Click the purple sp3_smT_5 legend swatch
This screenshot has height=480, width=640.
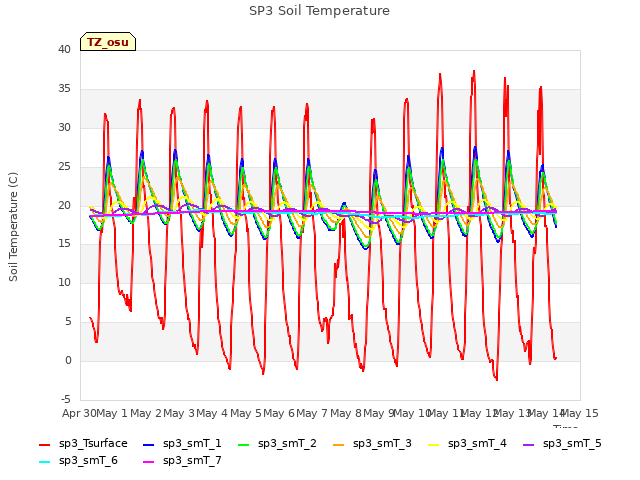tap(529, 444)
